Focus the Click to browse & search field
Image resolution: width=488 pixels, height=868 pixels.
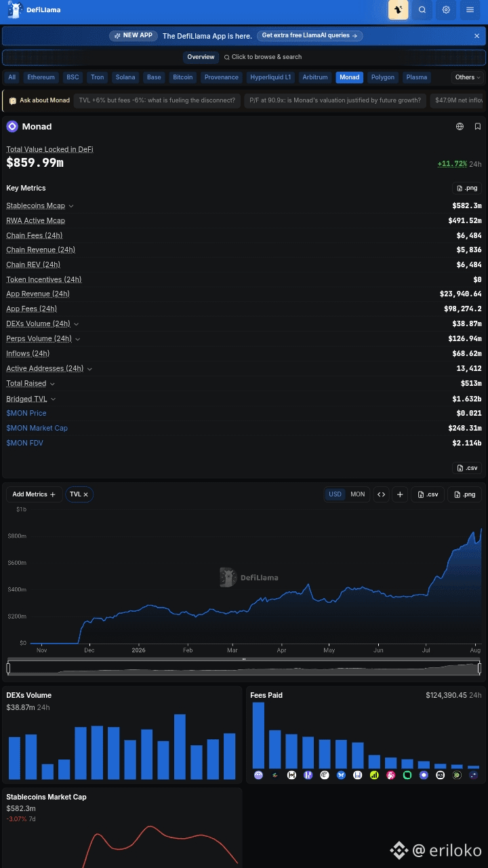(263, 57)
